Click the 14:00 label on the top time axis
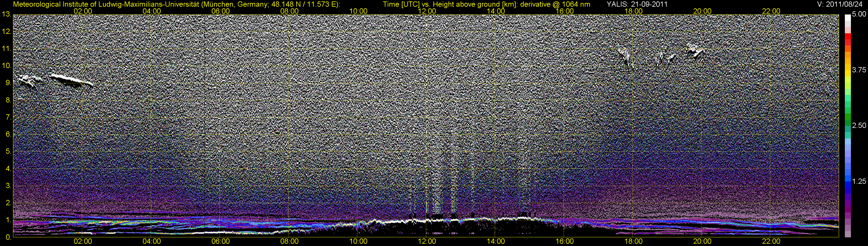This screenshot has width=868, height=246. click(496, 11)
